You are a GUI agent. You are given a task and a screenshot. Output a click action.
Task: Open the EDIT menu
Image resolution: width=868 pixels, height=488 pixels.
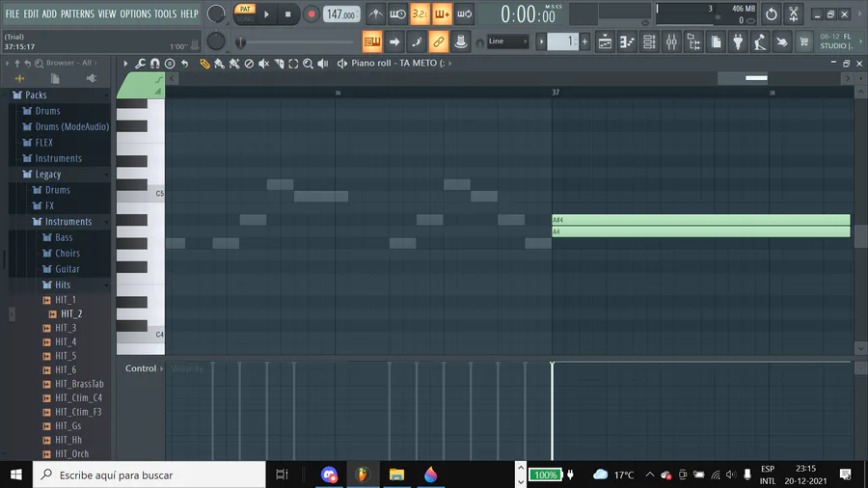(31, 14)
